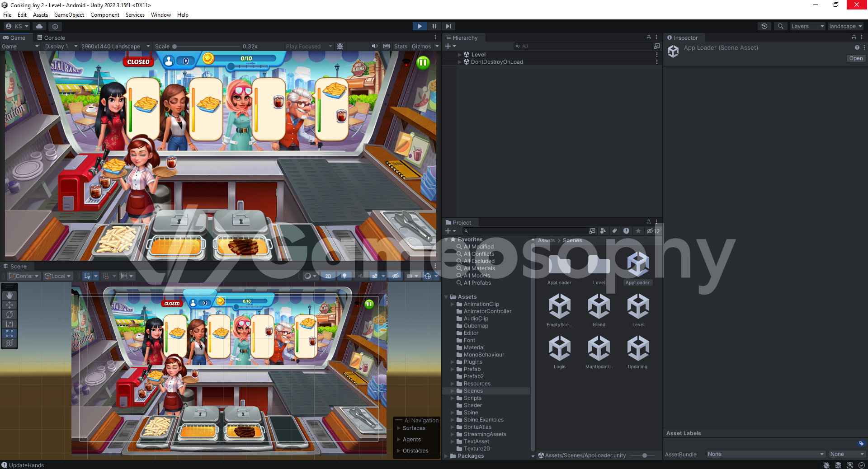
Task: Click the Open button in Inspector
Action: (x=855, y=58)
